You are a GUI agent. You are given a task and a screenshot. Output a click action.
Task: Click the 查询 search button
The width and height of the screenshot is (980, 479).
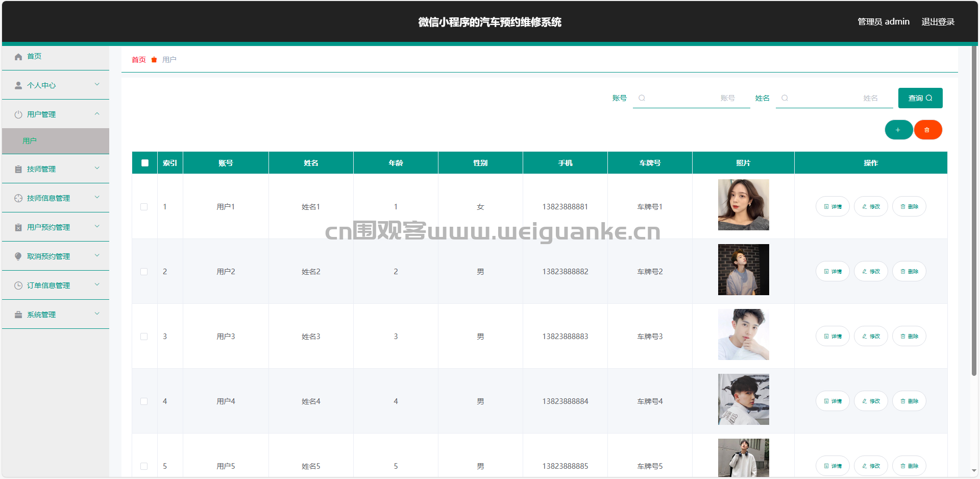point(920,98)
